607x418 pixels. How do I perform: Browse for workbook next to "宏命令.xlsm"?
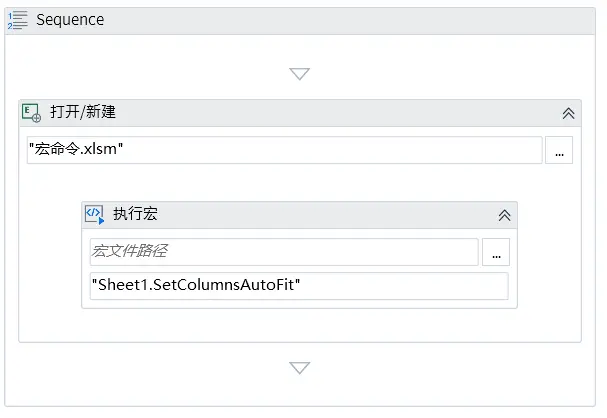point(559,150)
